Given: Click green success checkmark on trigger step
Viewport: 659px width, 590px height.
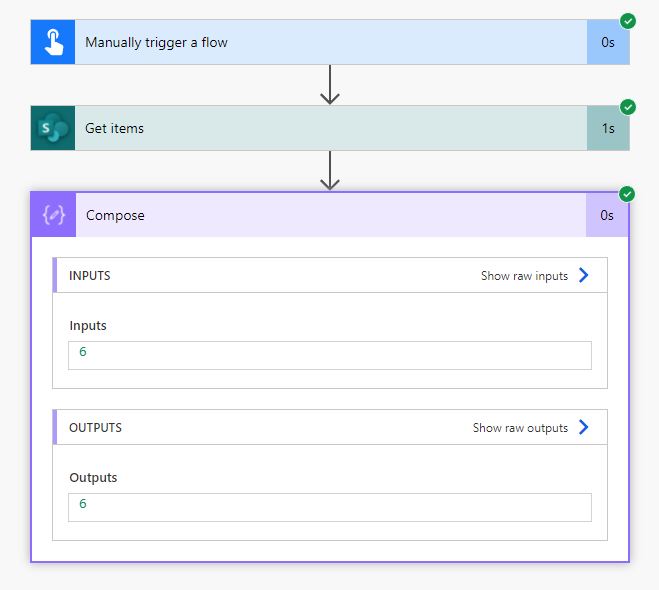Looking at the screenshot, I should (x=628, y=21).
